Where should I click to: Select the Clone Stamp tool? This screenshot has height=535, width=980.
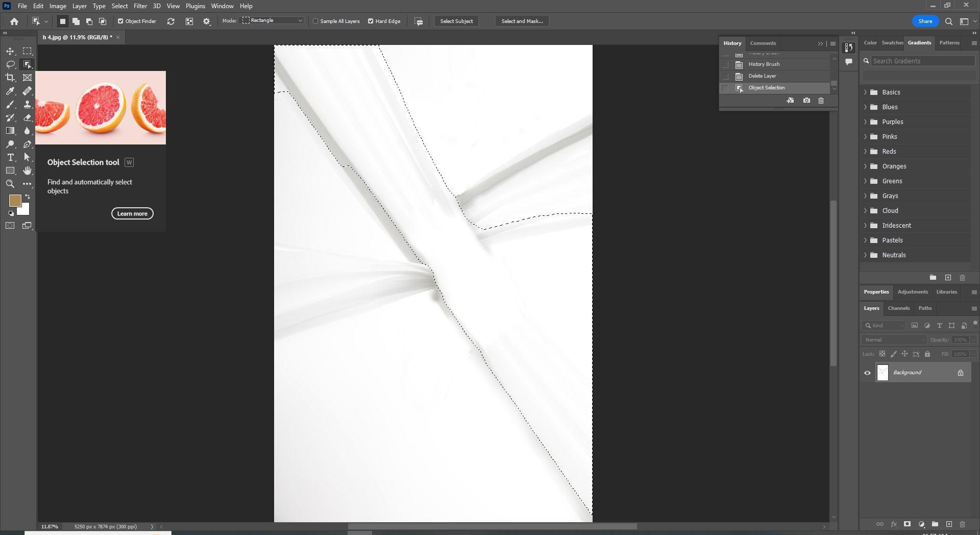27,104
